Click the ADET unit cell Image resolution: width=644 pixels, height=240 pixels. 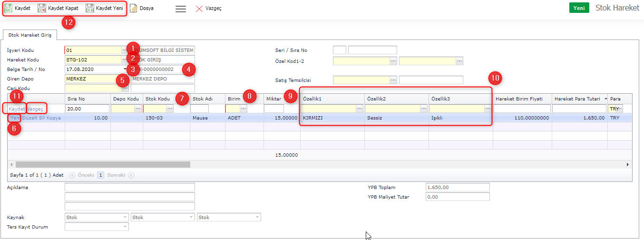(244, 118)
